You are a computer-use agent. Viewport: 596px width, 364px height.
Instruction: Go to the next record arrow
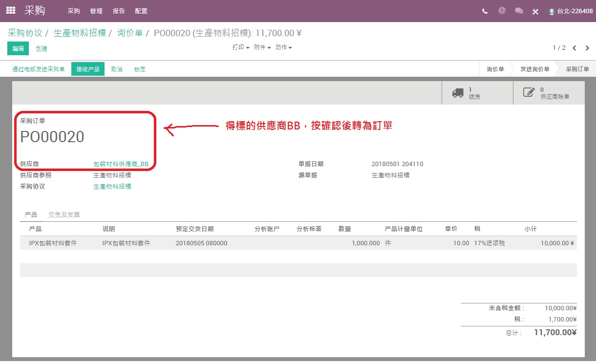click(x=587, y=48)
